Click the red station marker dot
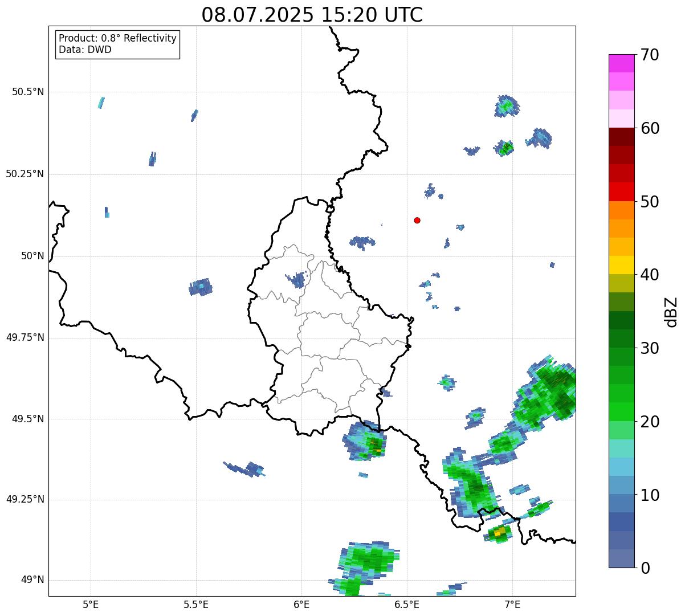This screenshot has height=616, width=685. (x=417, y=220)
